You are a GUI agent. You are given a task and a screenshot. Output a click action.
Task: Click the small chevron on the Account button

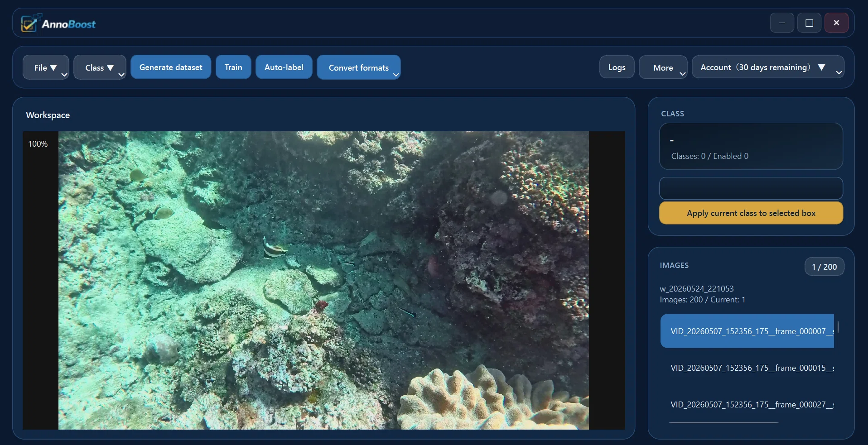(839, 72)
